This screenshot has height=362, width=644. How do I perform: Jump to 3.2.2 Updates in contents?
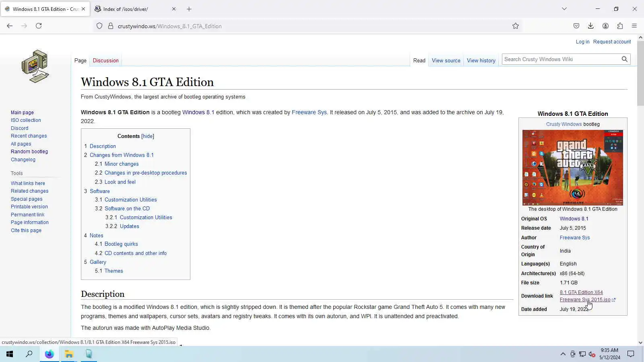[122, 226]
